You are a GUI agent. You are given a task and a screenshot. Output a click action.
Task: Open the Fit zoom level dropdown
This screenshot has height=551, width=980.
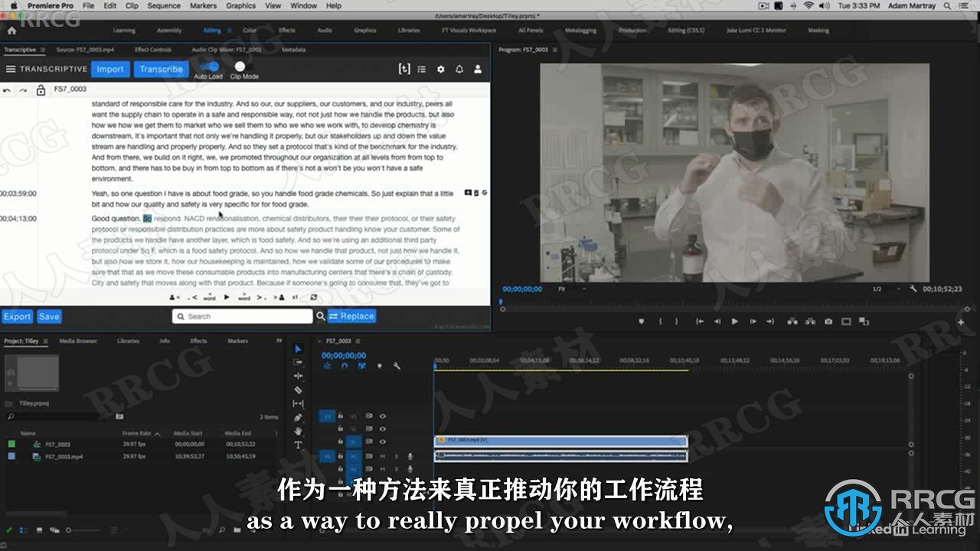[571, 289]
